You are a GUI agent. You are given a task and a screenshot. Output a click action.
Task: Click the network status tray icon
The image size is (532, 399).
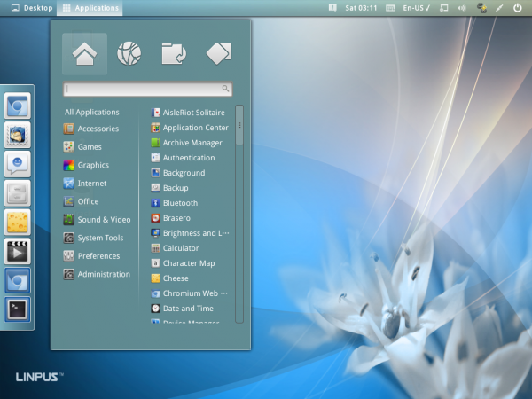tap(481, 8)
